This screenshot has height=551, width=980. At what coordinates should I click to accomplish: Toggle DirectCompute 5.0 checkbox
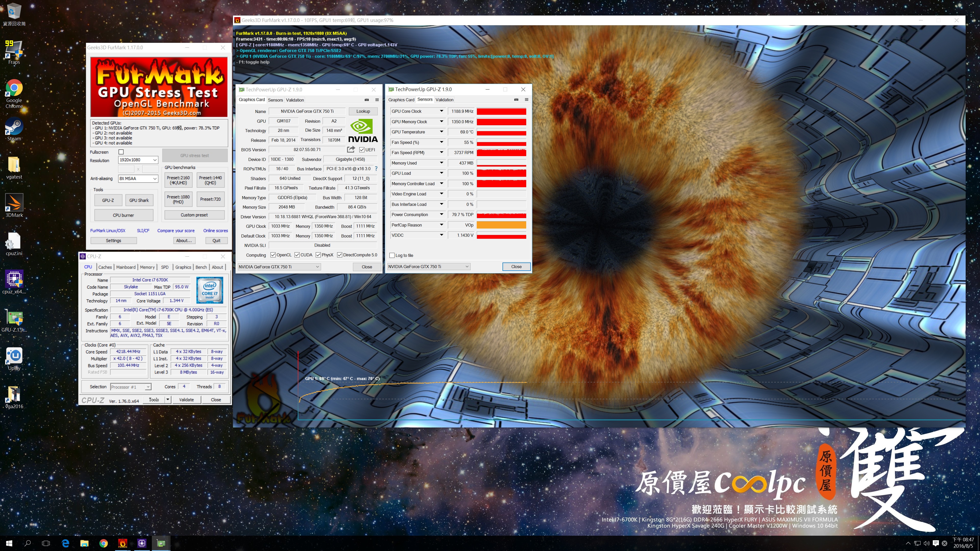click(x=340, y=255)
